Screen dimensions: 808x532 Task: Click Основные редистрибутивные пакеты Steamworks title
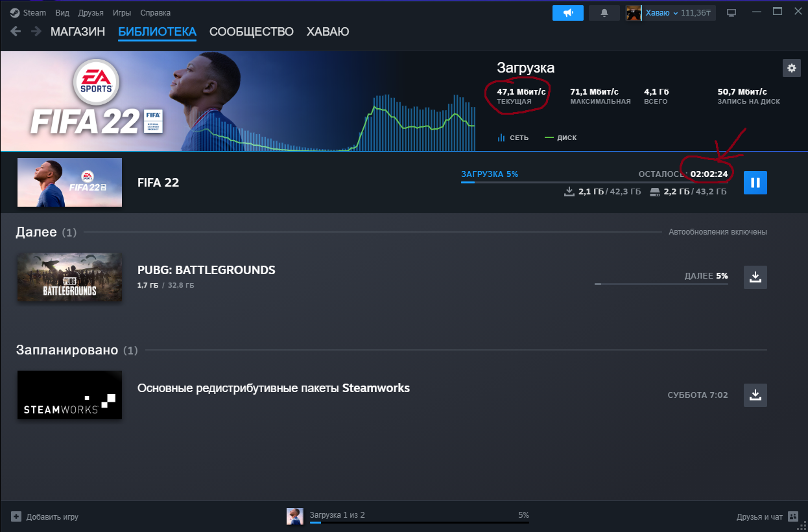pyautogui.click(x=274, y=388)
